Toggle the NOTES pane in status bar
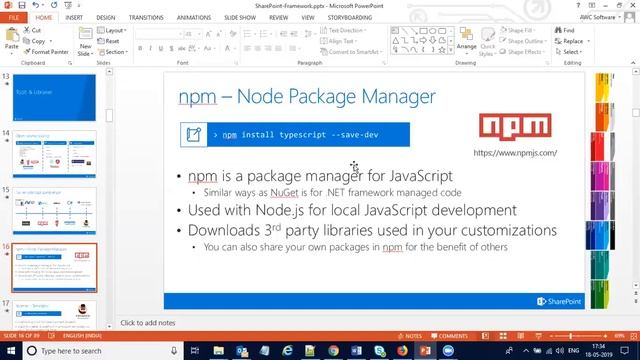This screenshot has width=640, height=360. [x=409, y=336]
